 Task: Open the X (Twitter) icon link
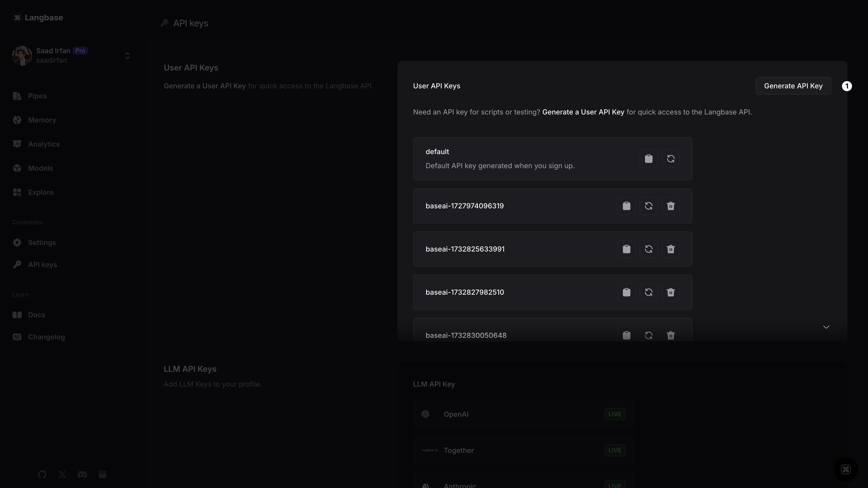(x=62, y=474)
